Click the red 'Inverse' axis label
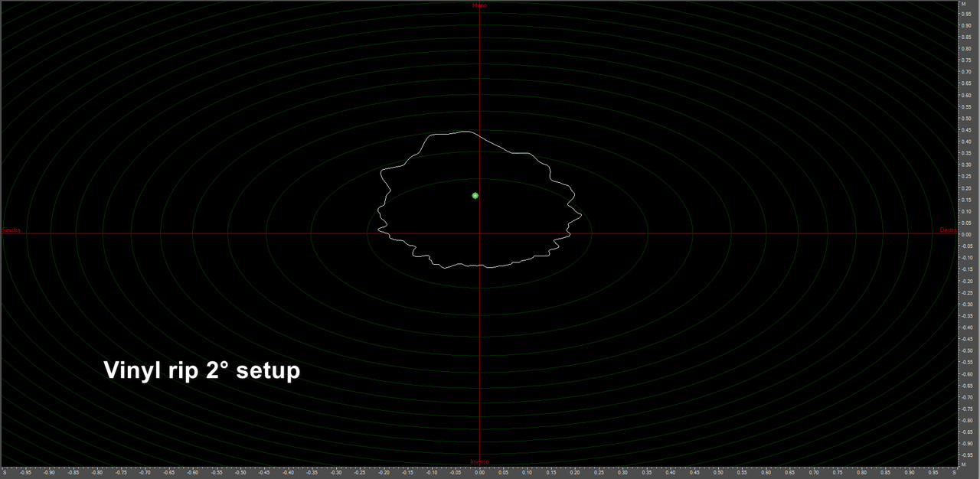Screen dimensions: 980x479 tap(479, 461)
